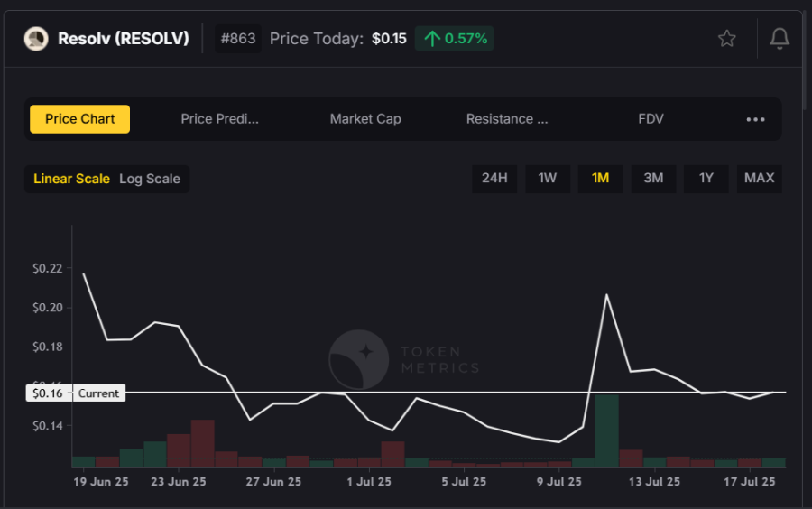Switch chart to Linear Scale

71,179
